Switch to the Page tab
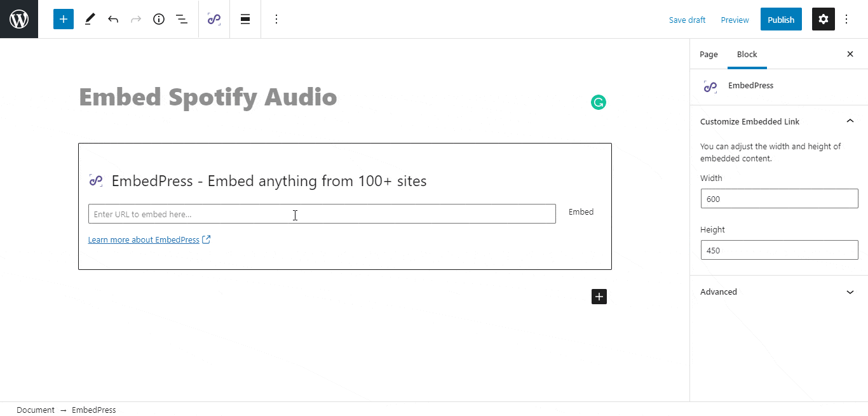Viewport: 868px width, 416px height. tap(709, 54)
